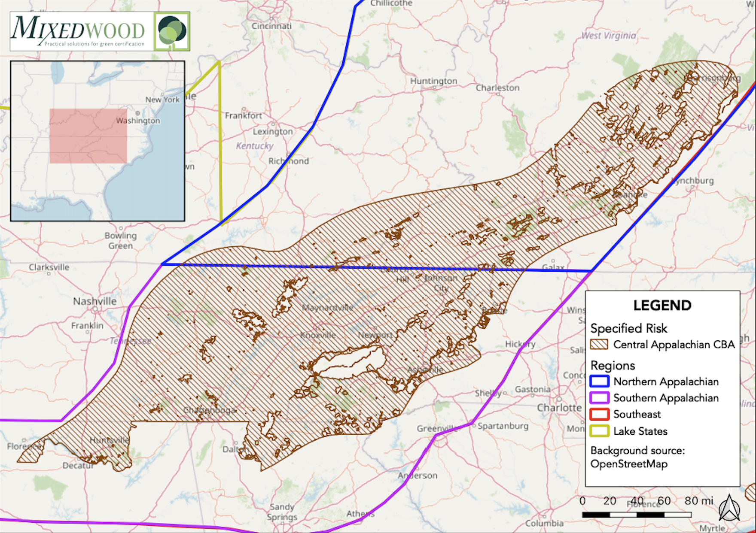Screen dimensions: 756x533
Task: Click the yellow Lake States swatch
Action: click(x=599, y=431)
